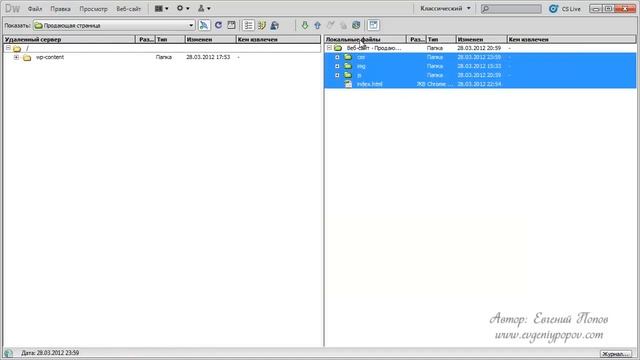Image resolution: width=640 pixels, height=360 pixels.
Task: Open the Файл menu
Action: tap(35, 9)
